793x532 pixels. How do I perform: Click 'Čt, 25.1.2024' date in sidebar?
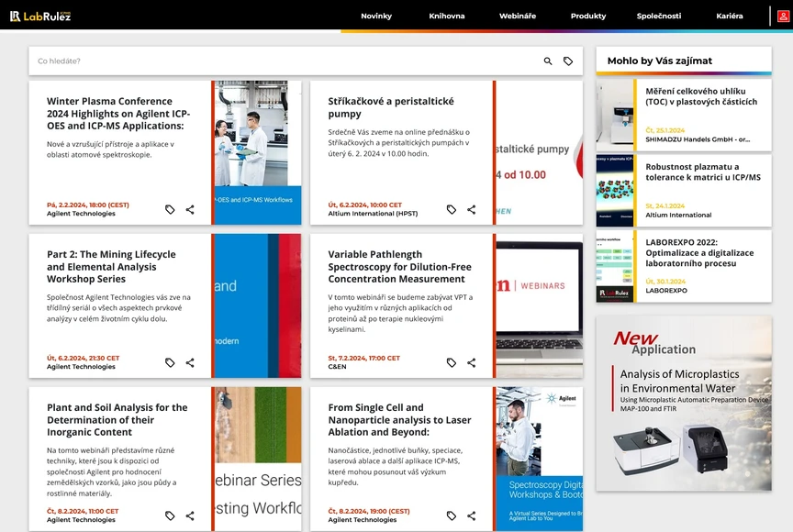pos(665,130)
